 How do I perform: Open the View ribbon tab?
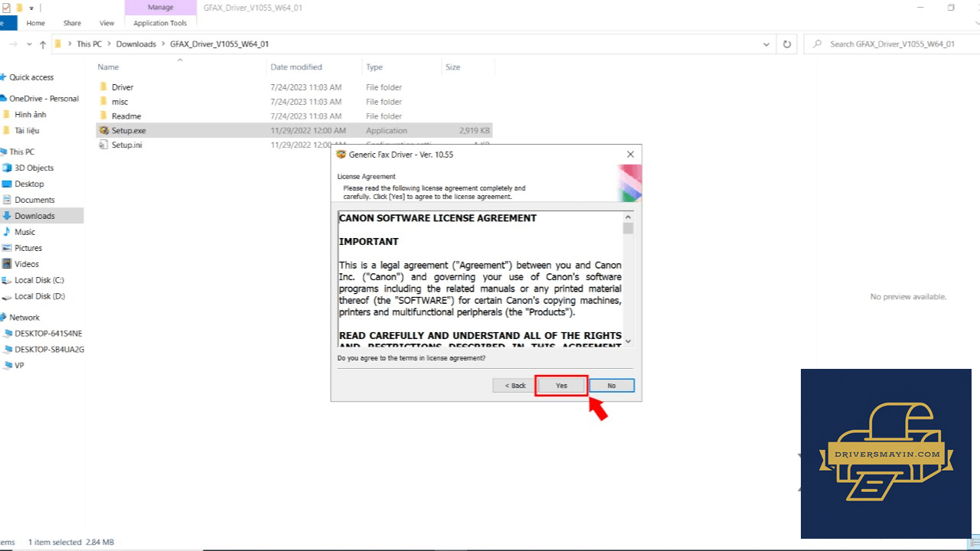107,23
